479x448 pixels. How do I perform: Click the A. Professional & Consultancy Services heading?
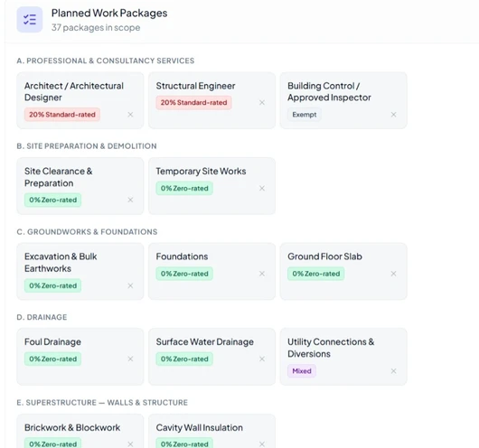106,61
